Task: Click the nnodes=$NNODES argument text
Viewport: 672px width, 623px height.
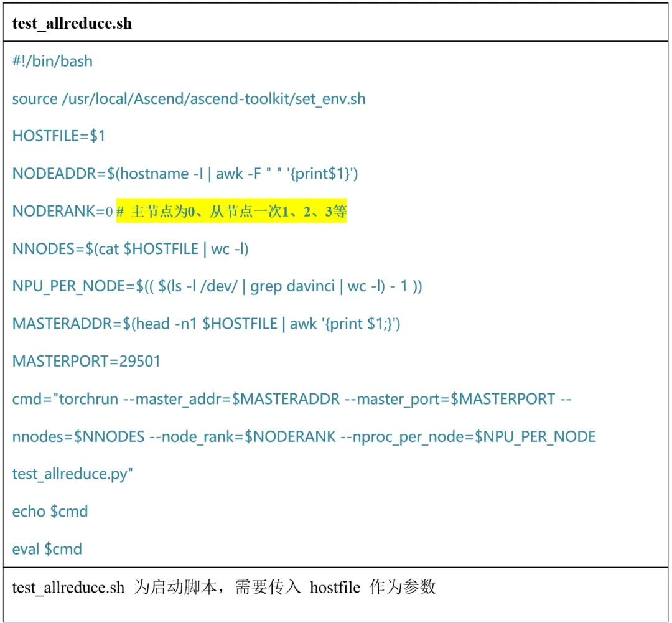Action: [x=78, y=436]
